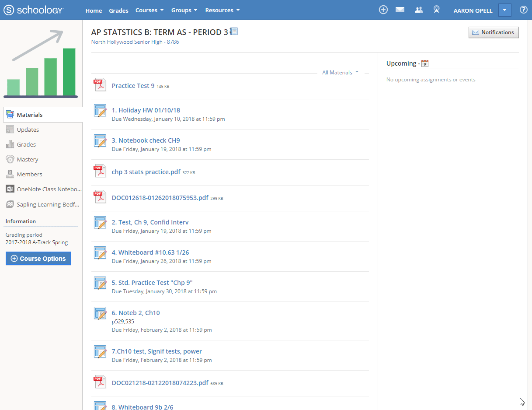Open the connections people icon
532x410 pixels.
(419, 10)
